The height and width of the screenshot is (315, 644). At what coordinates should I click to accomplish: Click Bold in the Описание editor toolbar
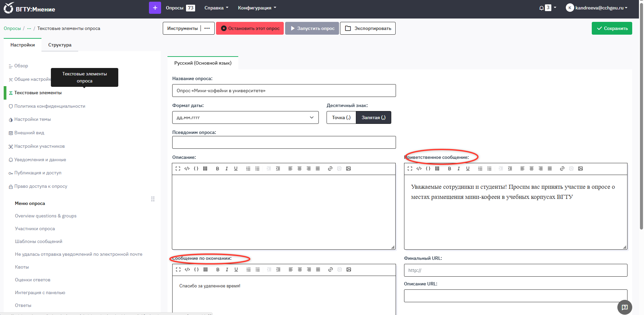point(217,169)
